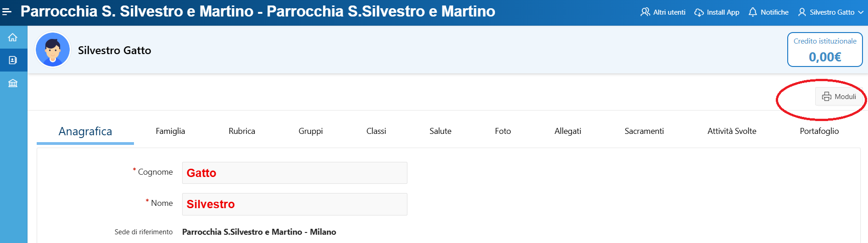The width and height of the screenshot is (868, 243).
Task: Open the hamburger menu icon
Action: click(x=7, y=11)
